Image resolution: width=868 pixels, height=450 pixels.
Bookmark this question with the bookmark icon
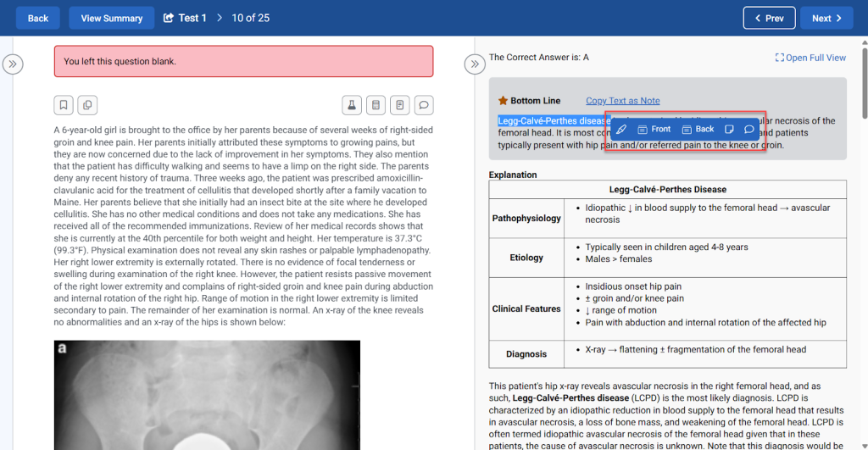[x=64, y=105]
